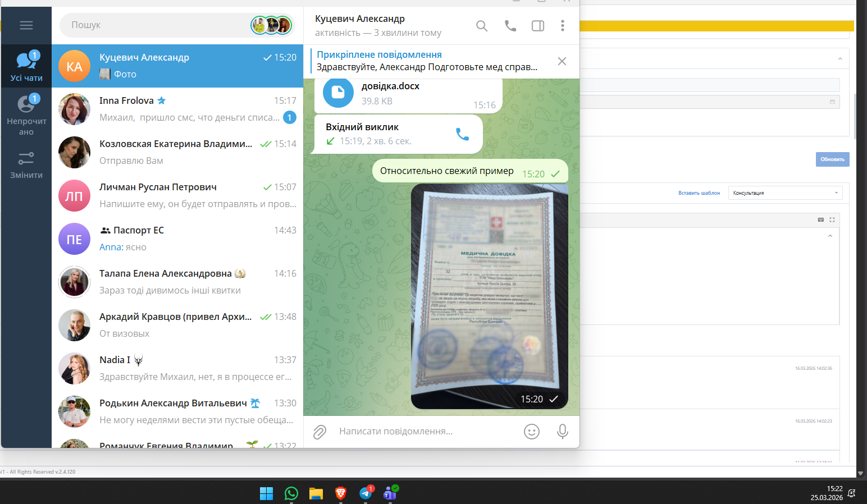Open the 'Консультация' dropdown in background window
The height and width of the screenshot is (504, 867).
tap(786, 193)
